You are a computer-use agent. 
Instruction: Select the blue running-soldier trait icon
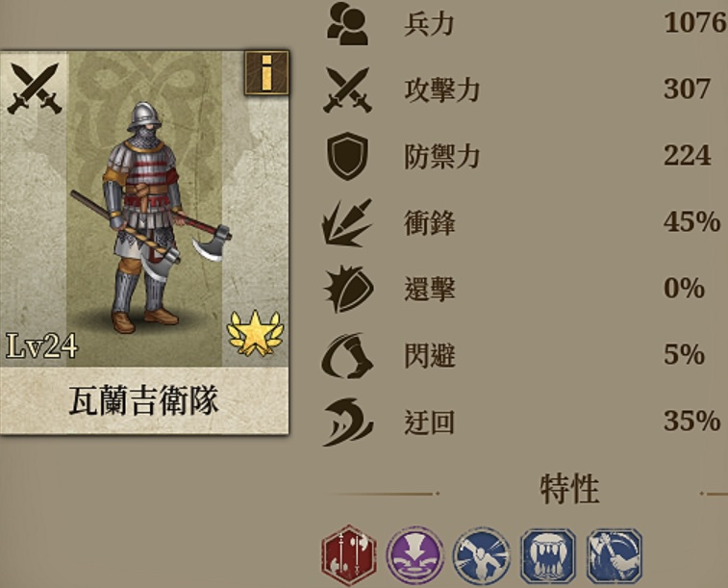click(482, 555)
